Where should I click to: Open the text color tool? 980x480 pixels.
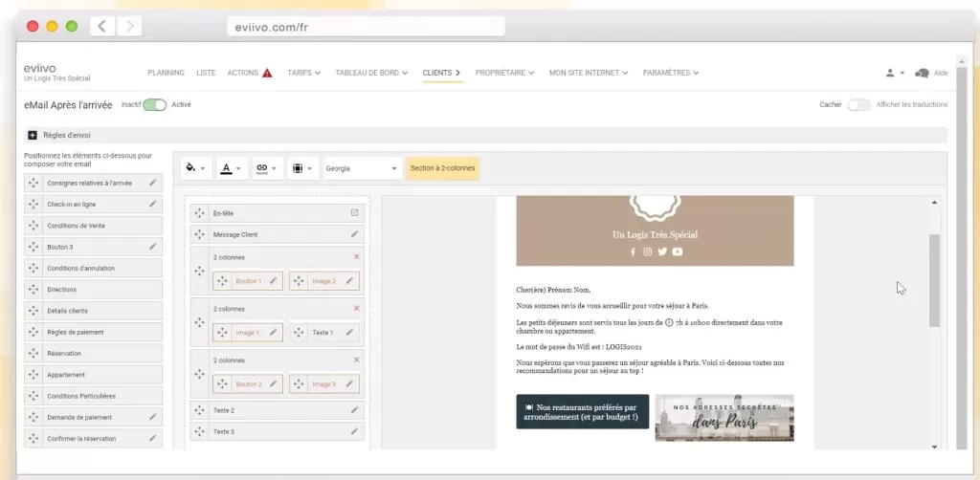(232, 168)
